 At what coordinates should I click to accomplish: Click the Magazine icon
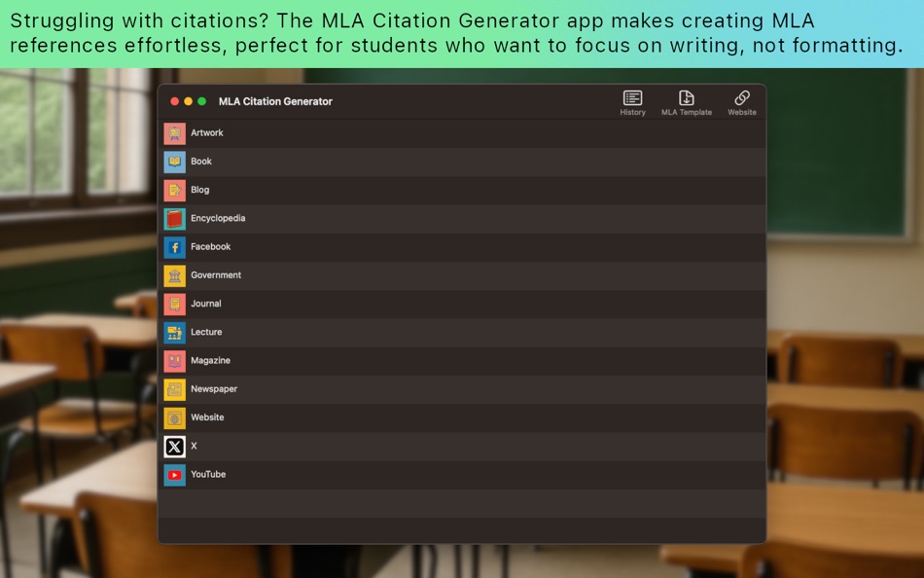(174, 361)
